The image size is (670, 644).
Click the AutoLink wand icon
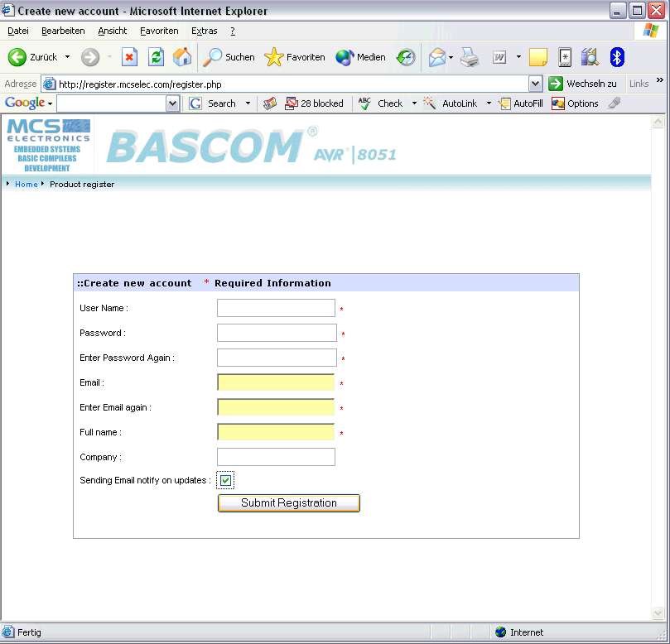(x=430, y=103)
